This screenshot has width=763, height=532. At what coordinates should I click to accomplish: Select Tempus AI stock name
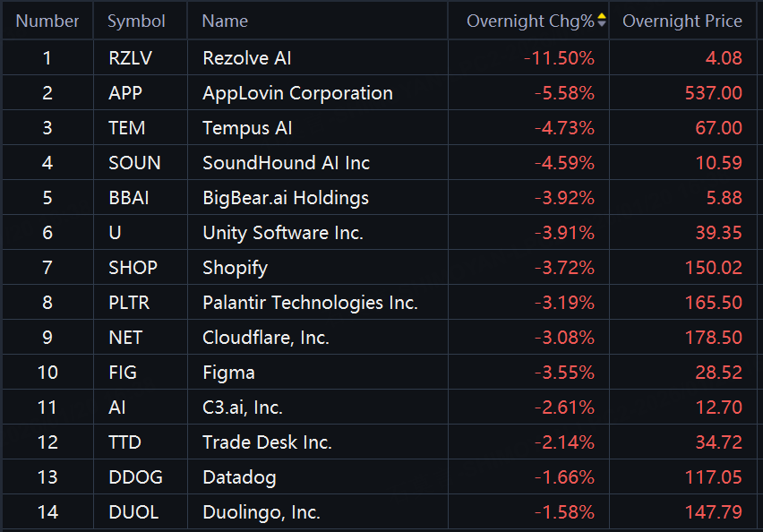point(247,128)
